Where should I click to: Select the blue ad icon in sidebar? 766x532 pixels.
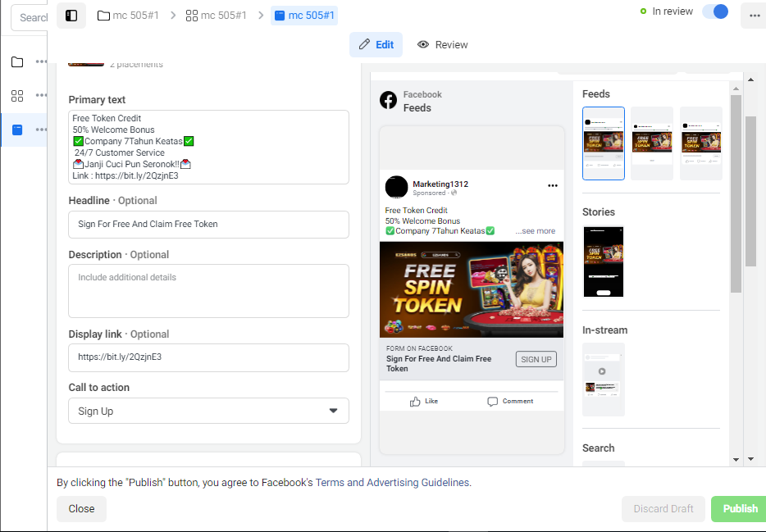[17, 130]
